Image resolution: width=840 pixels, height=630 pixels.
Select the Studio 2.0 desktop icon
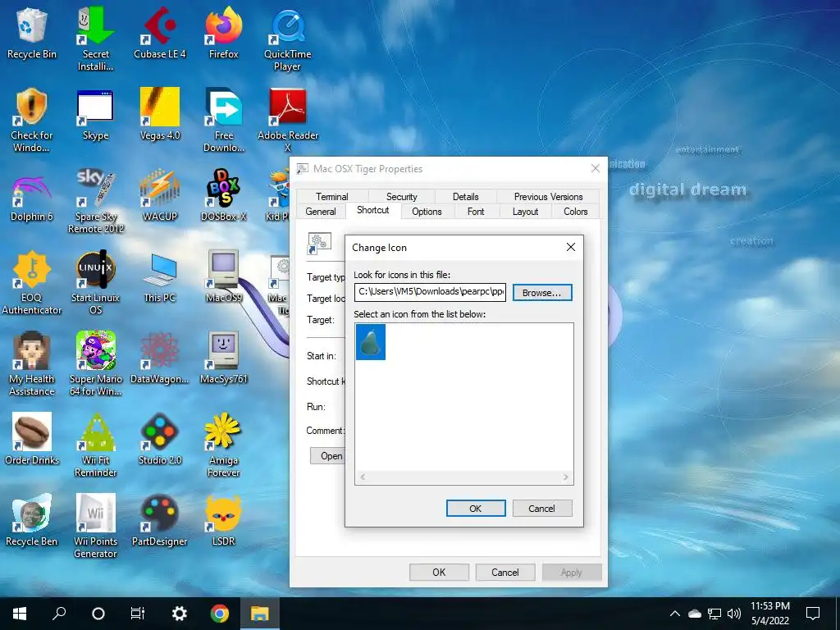click(x=160, y=440)
